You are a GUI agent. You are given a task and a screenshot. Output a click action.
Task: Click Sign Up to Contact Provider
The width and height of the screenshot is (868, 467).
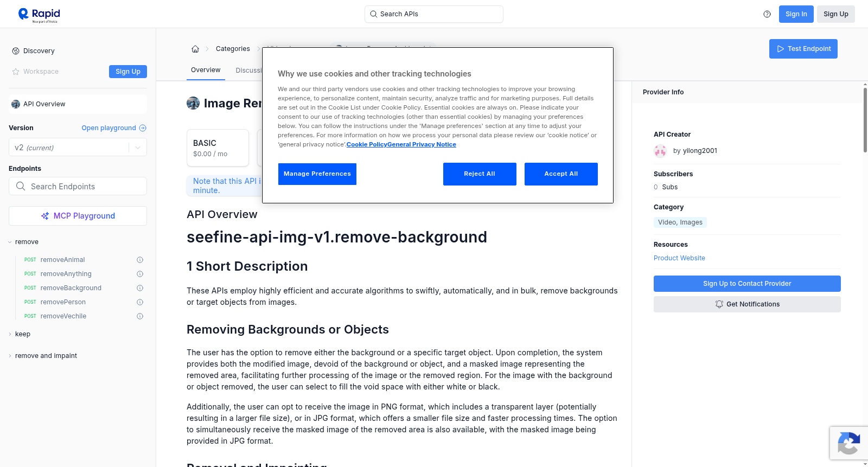pyautogui.click(x=747, y=284)
